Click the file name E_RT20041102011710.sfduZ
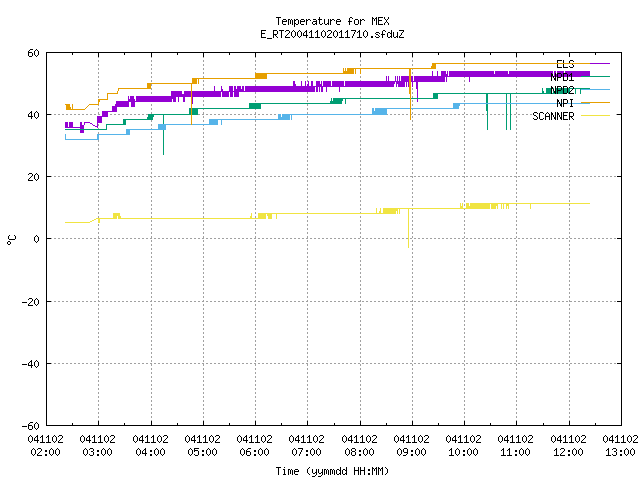This screenshot has width=640, height=480. (x=332, y=34)
